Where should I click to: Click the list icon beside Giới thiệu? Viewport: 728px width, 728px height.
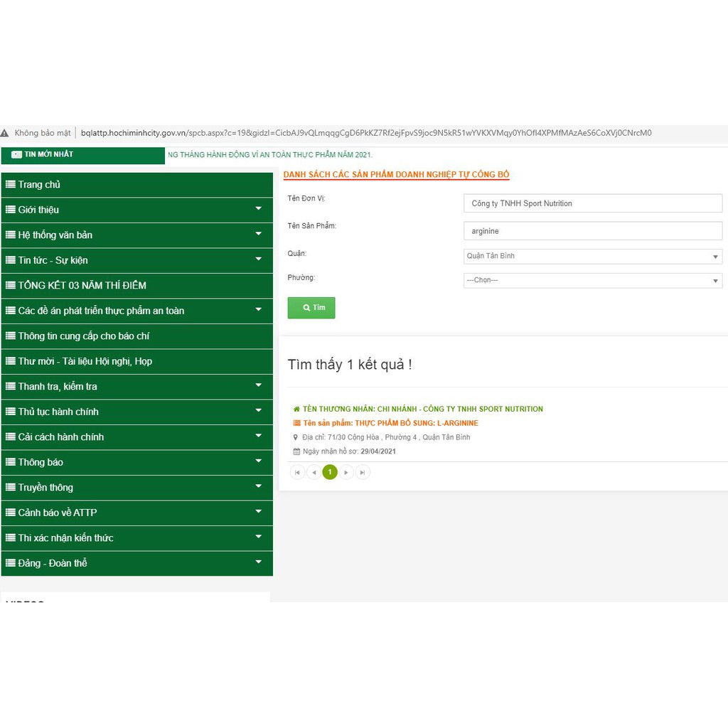click(x=10, y=210)
